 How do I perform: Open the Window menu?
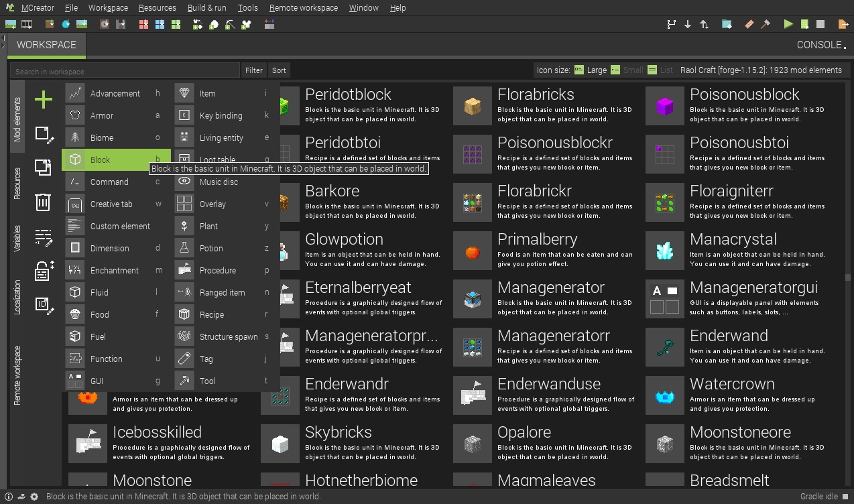[364, 8]
